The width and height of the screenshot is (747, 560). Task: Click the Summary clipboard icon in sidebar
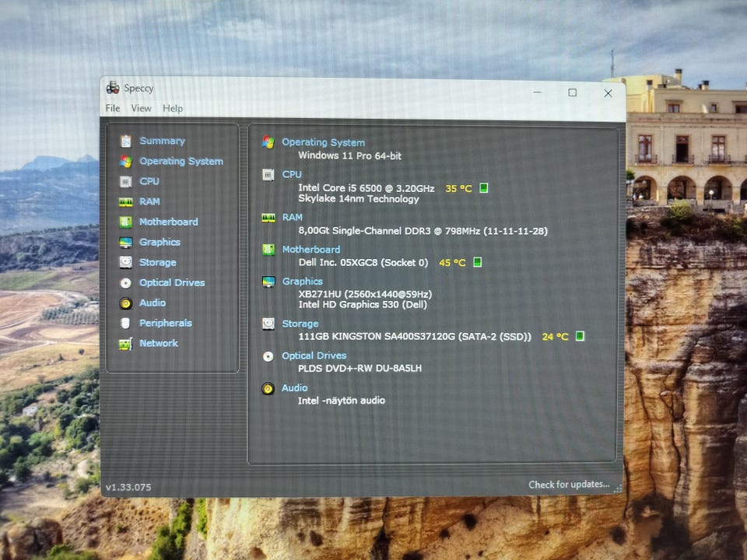[x=126, y=141]
